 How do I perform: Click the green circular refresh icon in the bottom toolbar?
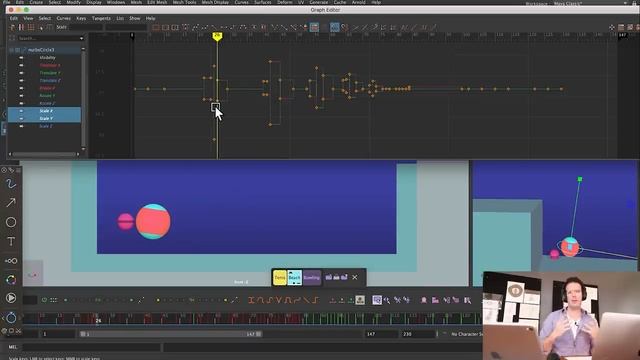pos(44,300)
